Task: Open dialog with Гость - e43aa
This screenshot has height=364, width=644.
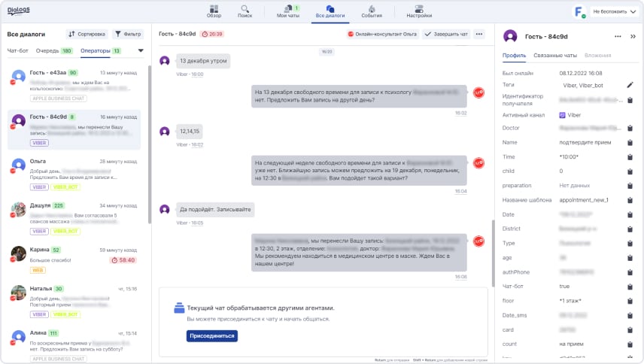Action: [74, 85]
